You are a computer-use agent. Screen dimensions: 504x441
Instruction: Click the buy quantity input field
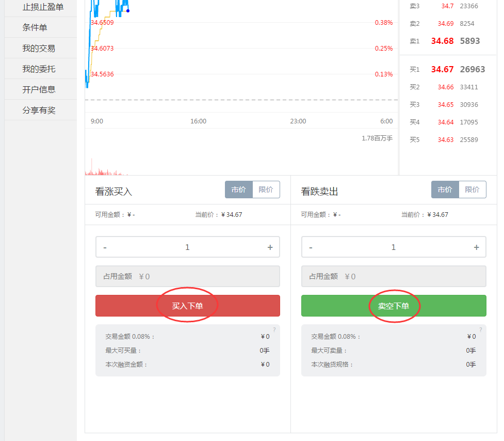187,247
